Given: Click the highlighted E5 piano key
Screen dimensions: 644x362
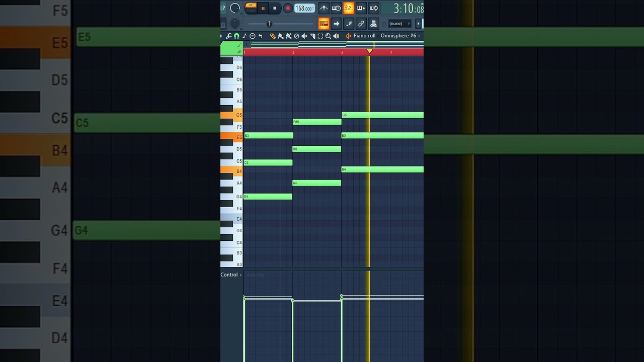Looking at the screenshot, I should (231, 137).
